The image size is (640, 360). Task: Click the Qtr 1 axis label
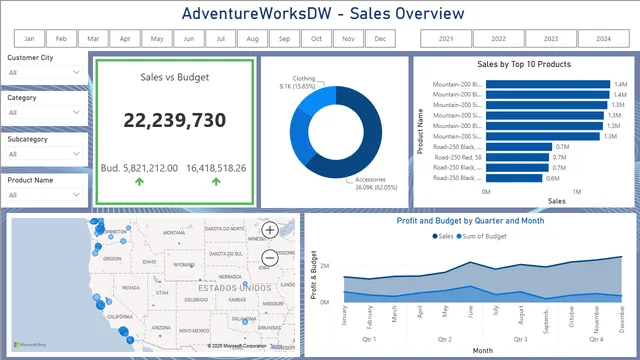pos(369,339)
